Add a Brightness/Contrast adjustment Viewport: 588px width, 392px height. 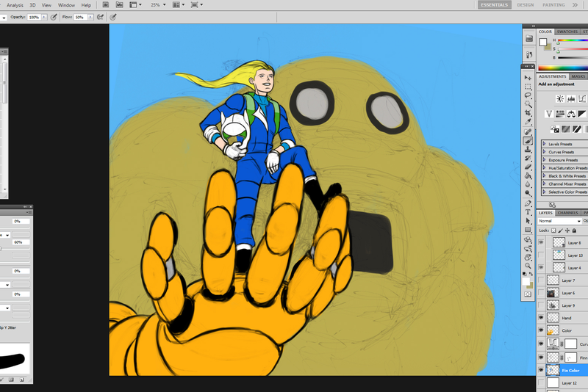pos(560,99)
